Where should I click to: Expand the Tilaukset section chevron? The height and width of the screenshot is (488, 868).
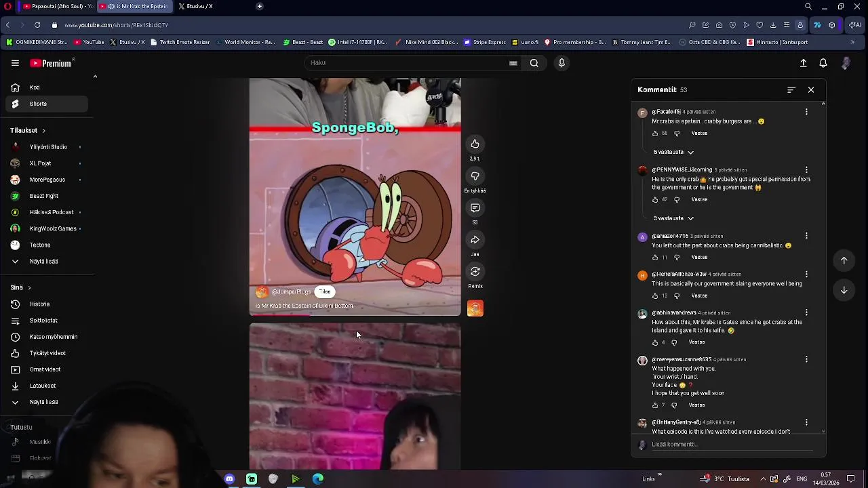(x=43, y=130)
